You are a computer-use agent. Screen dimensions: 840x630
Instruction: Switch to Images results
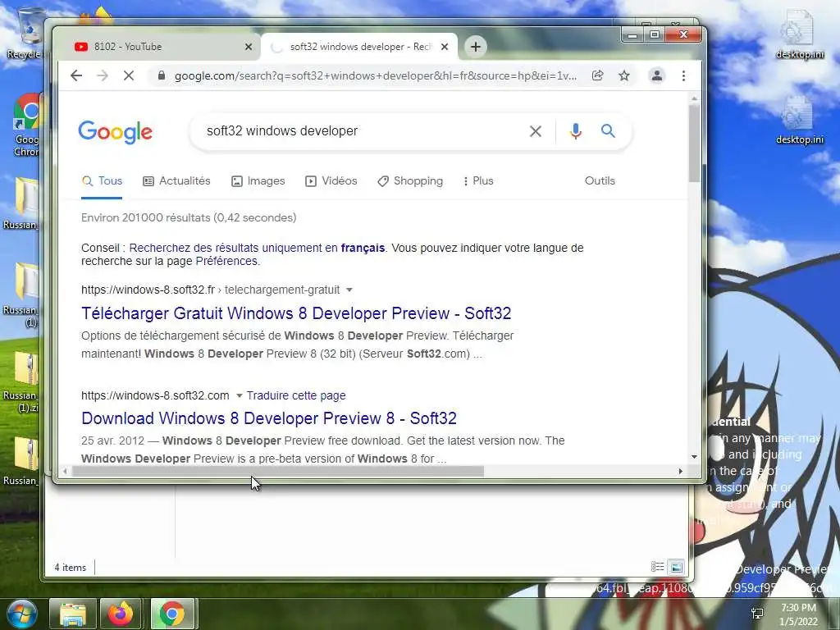click(x=258, y=181)
